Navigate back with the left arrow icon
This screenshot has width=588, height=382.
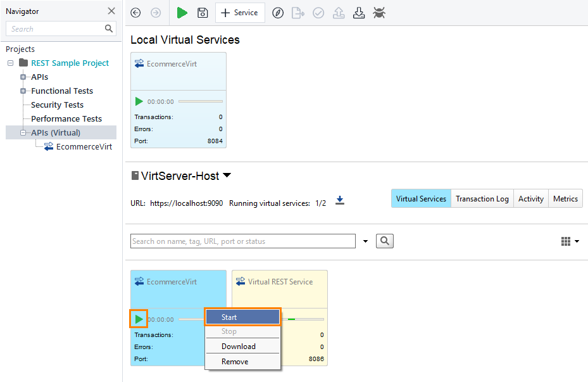pyautogui.click(x=135, y=13)
